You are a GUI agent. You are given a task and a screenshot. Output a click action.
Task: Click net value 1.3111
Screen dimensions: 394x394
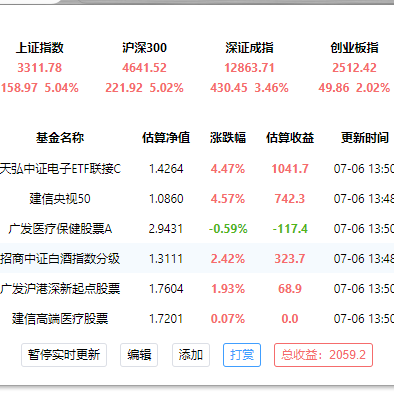pos(166,259)
